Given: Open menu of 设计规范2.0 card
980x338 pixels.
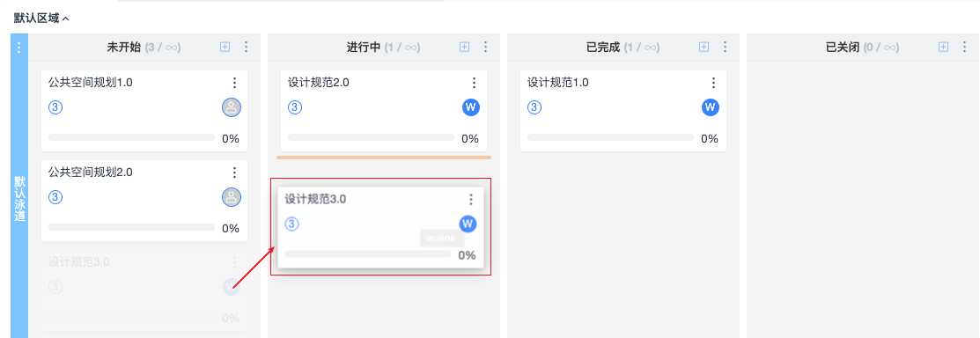Looking at the screenshot, I should [x=474, y=83].
